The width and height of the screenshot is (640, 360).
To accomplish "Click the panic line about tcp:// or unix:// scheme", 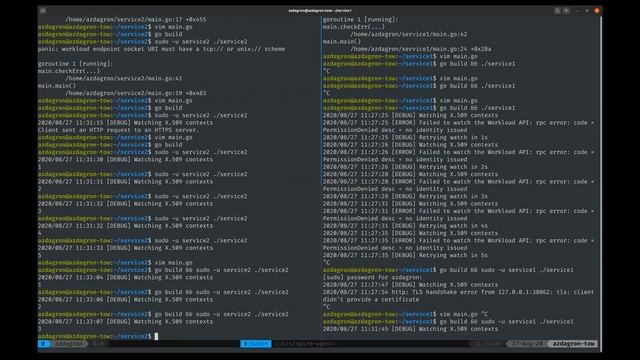I will click(x=161, y=49).
